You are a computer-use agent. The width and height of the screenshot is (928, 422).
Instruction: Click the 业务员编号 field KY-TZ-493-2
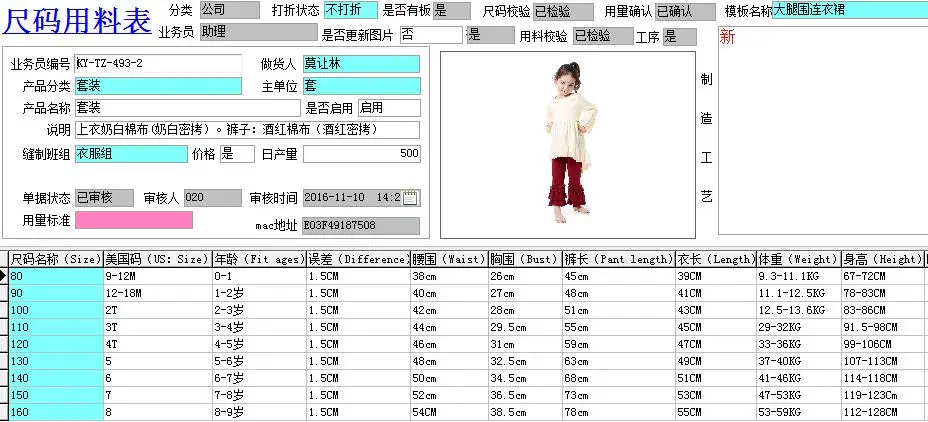[x=158, y=64]
